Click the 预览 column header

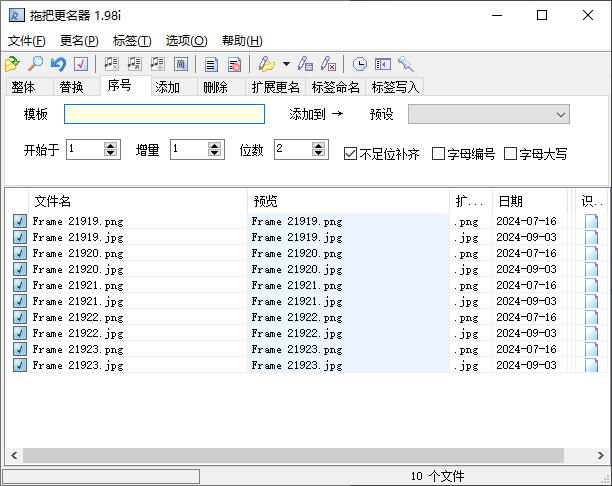pyautogui.click(x=349, y=201)
